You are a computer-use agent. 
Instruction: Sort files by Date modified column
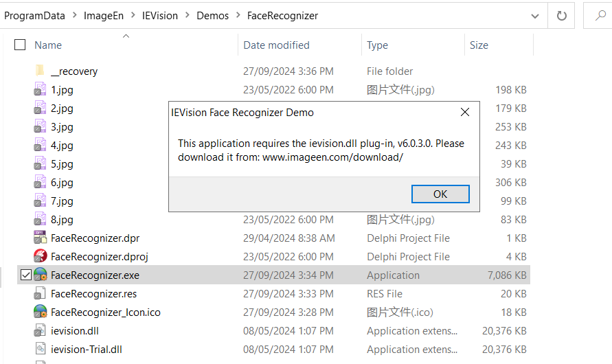click(276, 45)
